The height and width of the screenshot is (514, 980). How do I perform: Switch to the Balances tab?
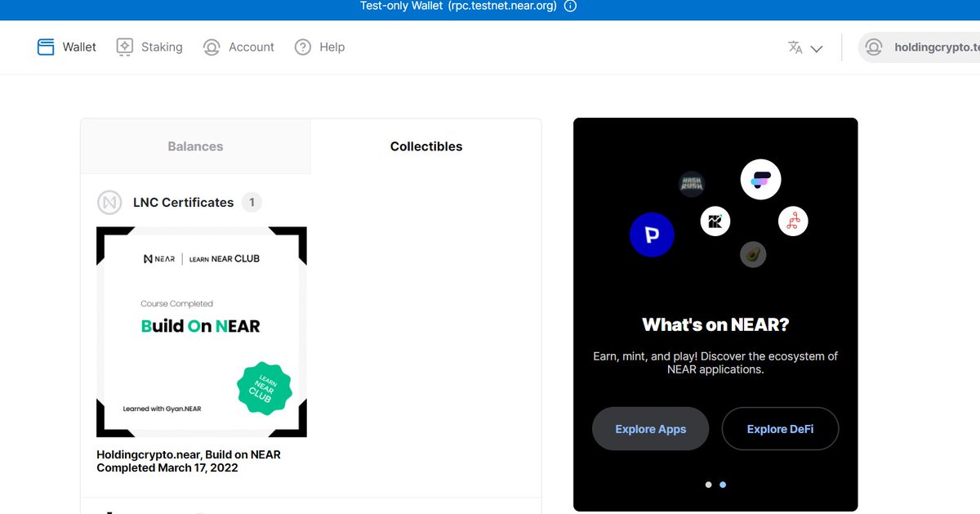click(195, 146)
